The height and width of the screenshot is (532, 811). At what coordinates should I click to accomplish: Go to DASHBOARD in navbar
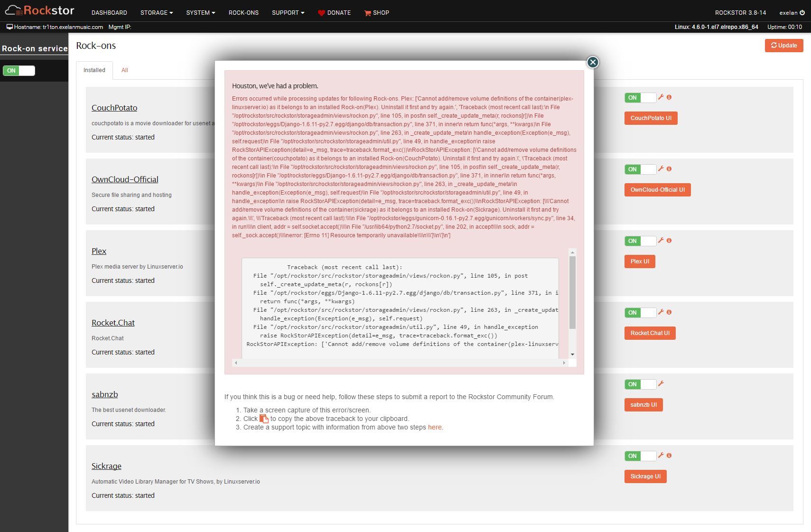click(109, 13)
